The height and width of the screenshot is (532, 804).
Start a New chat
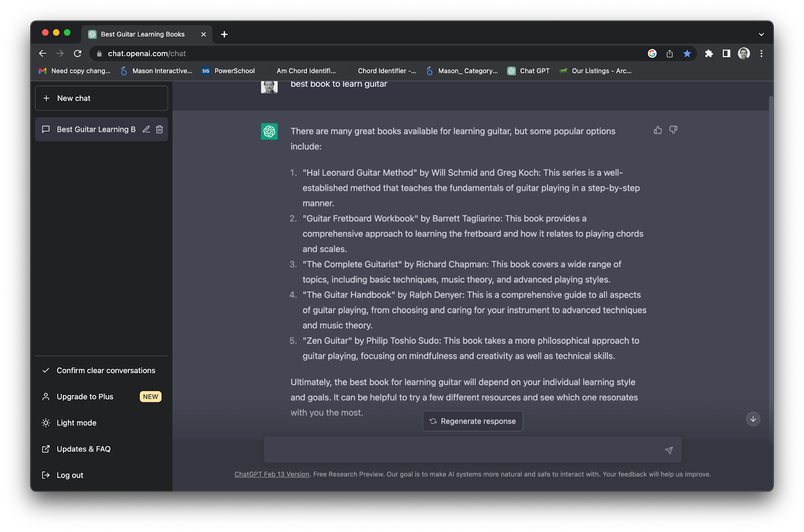(102, 98)
